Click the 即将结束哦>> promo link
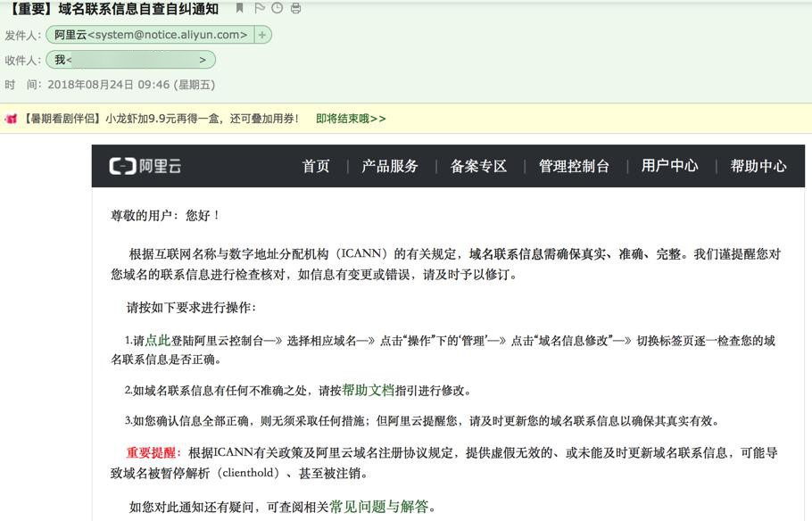 (351, 119)
